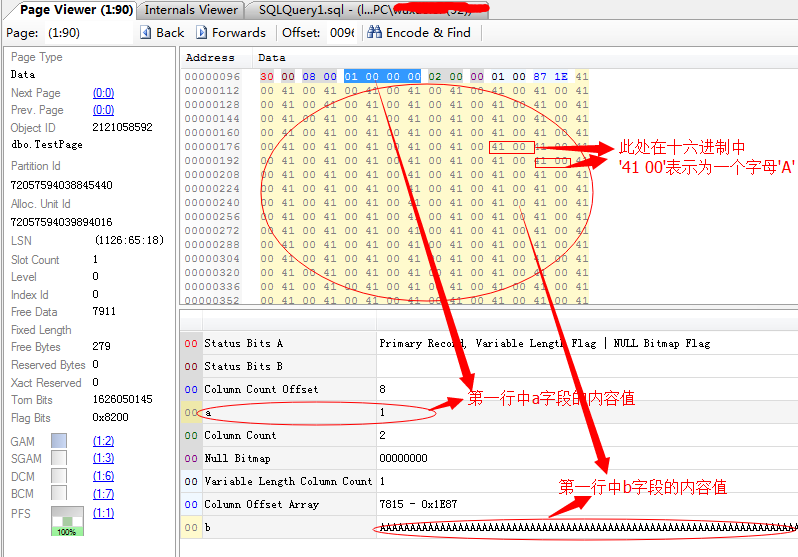Image resolution: width=798 pixels, height=557 pixels.
Task: Click the Partition Id value 72057594038845440
Action: click(62, 185)
